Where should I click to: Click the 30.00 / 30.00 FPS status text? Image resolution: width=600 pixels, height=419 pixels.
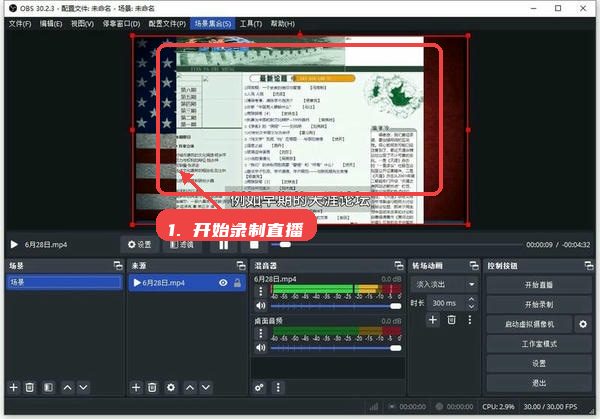[550, 406]
